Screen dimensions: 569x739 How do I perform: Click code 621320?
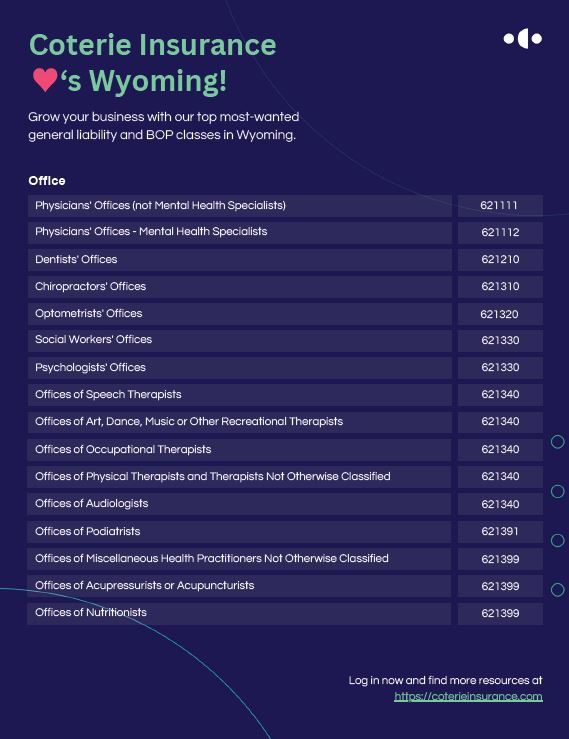pyautogui.click(x=500, y=314)
